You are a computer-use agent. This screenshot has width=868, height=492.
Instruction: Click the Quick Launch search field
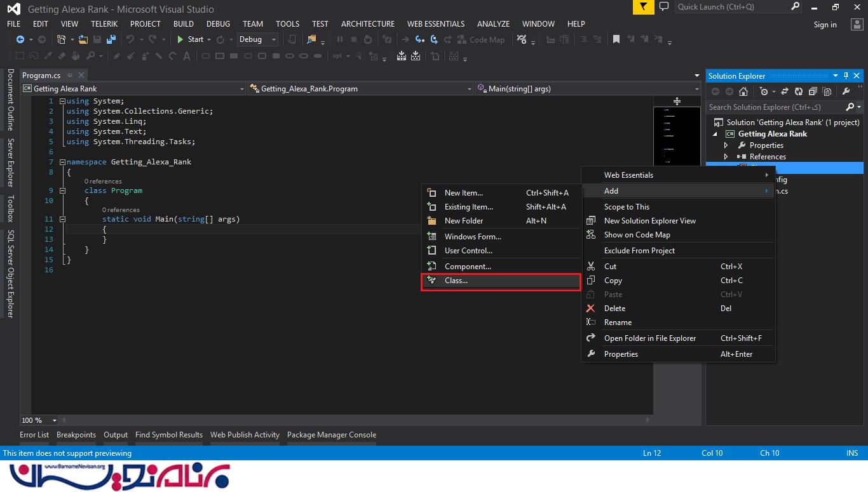(x=731, y=7)
